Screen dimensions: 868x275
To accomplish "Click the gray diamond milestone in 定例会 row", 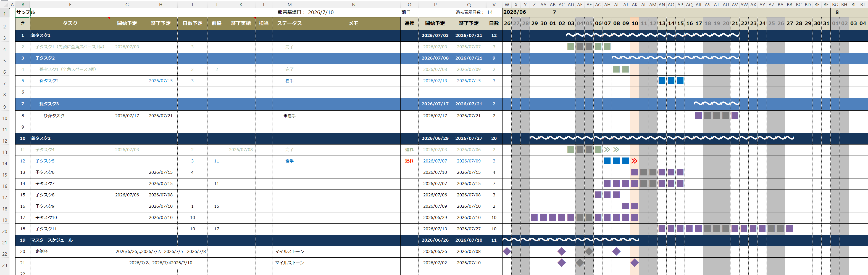I will coord(589,252).
